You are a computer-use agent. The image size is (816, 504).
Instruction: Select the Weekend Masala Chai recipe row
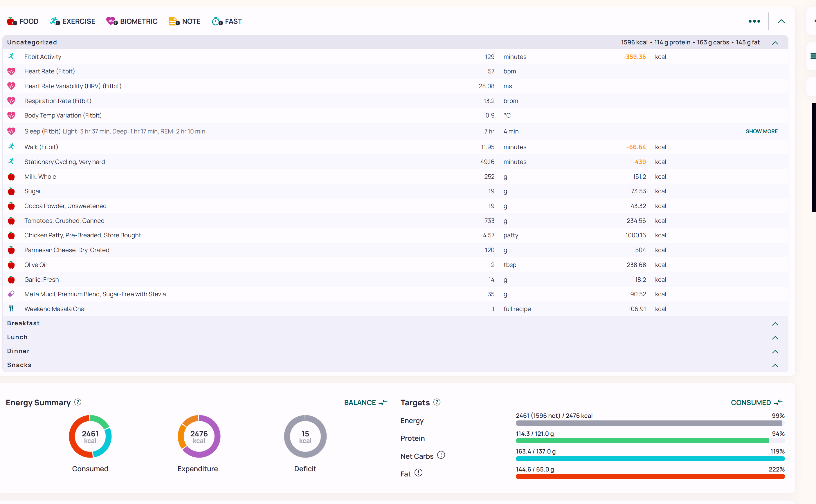tap(55, 309)
